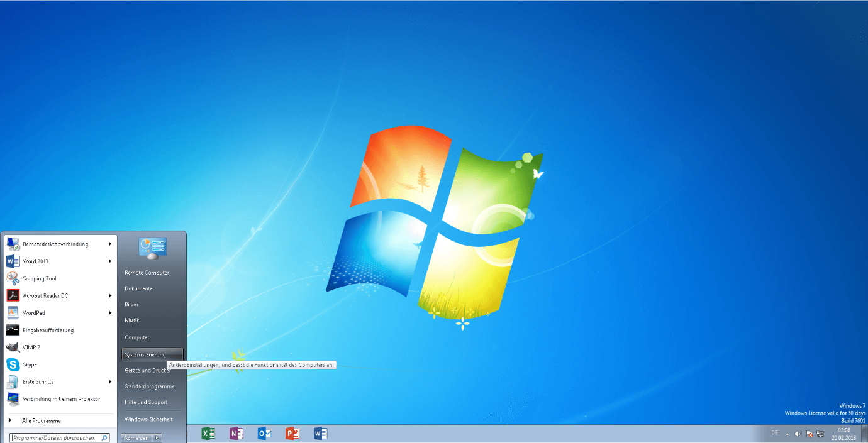Click the network tray icon

click(820, 434)
